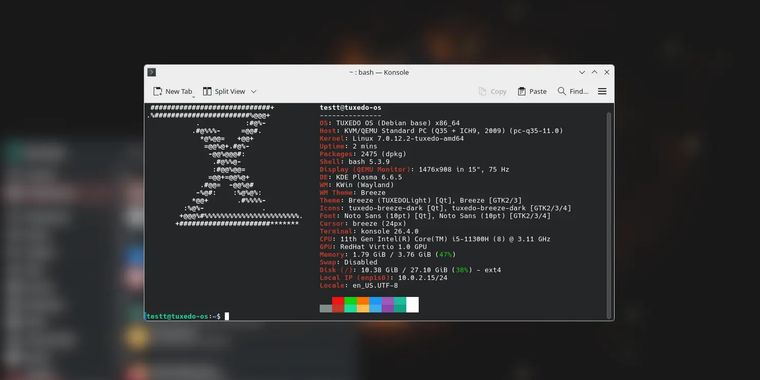Click the Konsole vertical scrollbar
This screenshot has width=760, height=380.
610,215
